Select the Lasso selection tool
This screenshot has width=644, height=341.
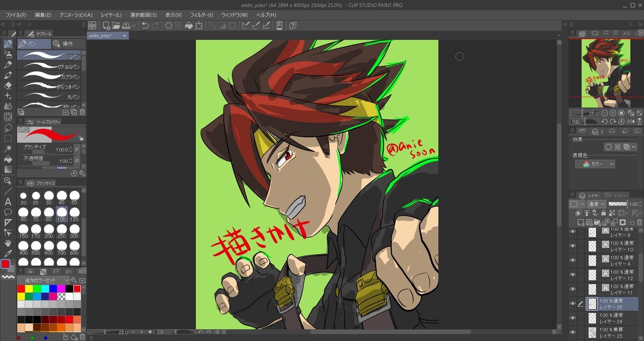pyautogui.click(x=8, y=128)
